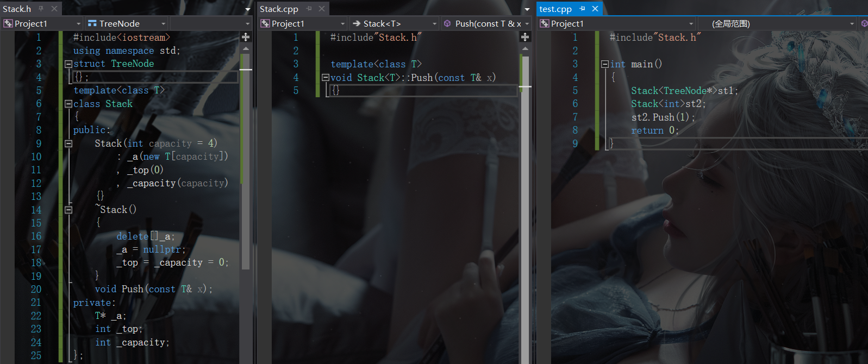Viewport: 868px width, 364px height.
Task: Open empty member dropdown in Stack.h pane
Action: tap(210, 23)
